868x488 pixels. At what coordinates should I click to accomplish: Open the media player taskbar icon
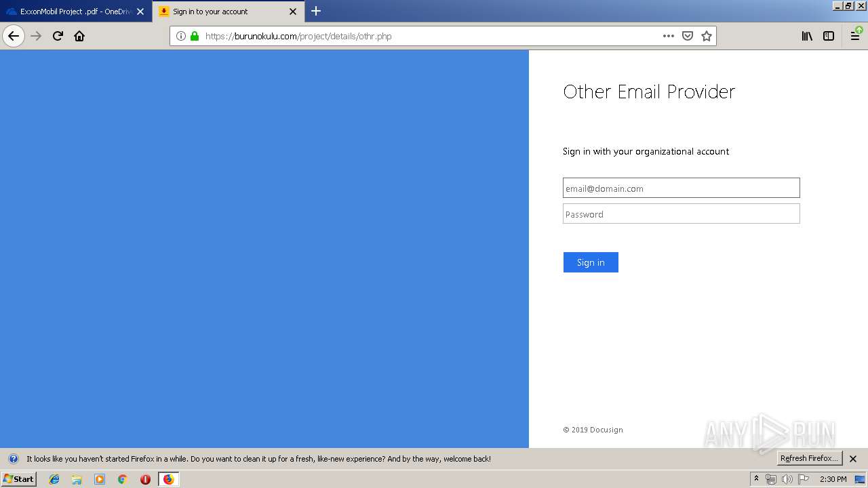(x=100, y=479)
